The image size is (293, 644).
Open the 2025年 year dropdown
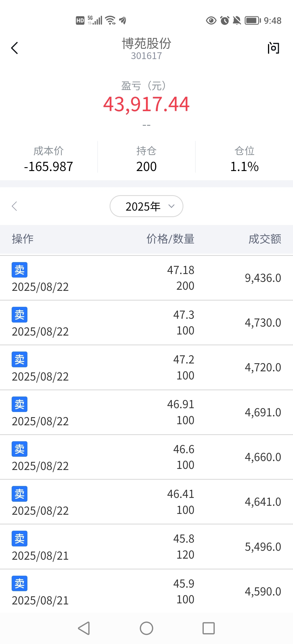click(x=146, y=206)
